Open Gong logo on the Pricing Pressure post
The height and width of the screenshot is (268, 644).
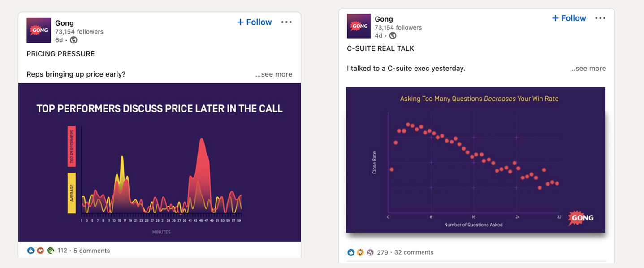pyautogui.click(x=39, y=30)
